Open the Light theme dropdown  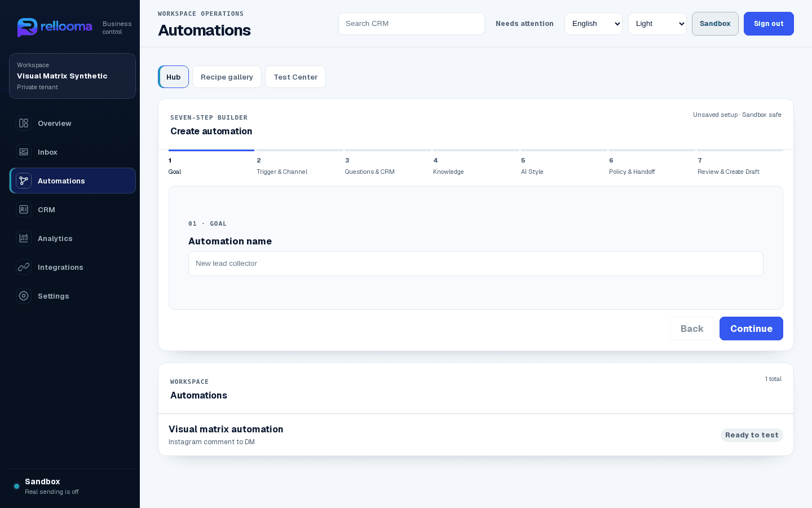(x=657, y=24)
